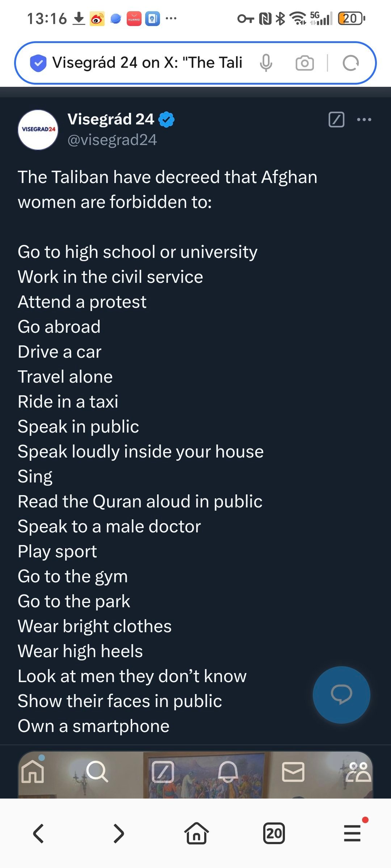Screen dimensions: 391x868
Task: Open the 20 open tabs switcher
Action: [274, 833]
